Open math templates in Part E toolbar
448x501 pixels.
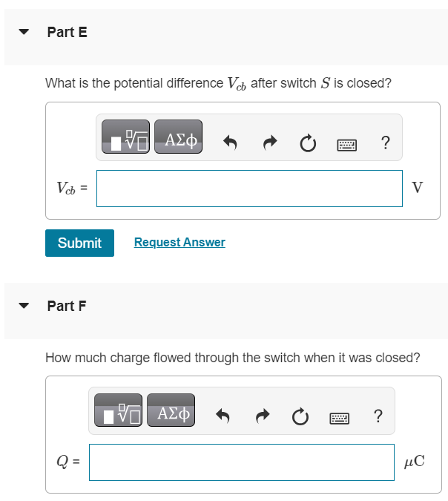click(x=125, y=137)
